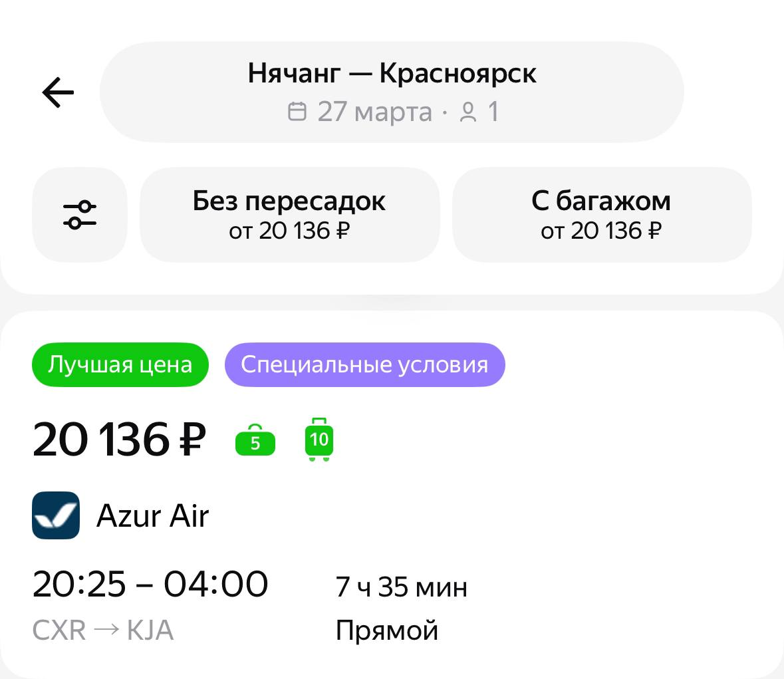Screen dimensions: 784x679
Task: Tap the CXR departure airport code
Action: tap(59, 630)
